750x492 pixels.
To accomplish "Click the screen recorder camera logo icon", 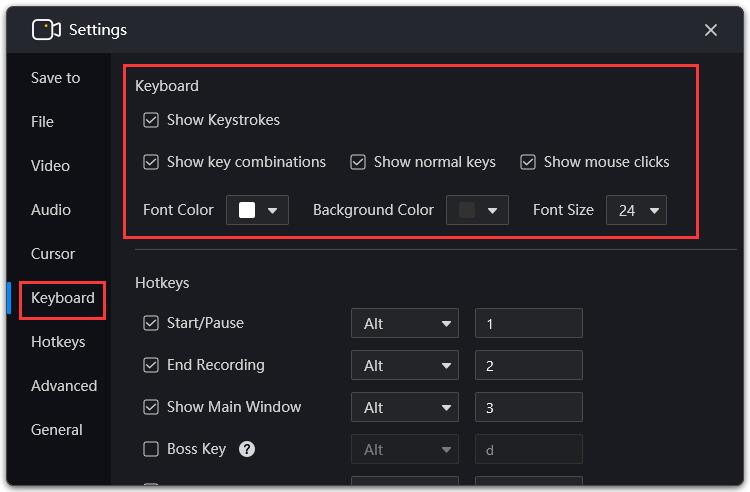I will click(46, 30).
